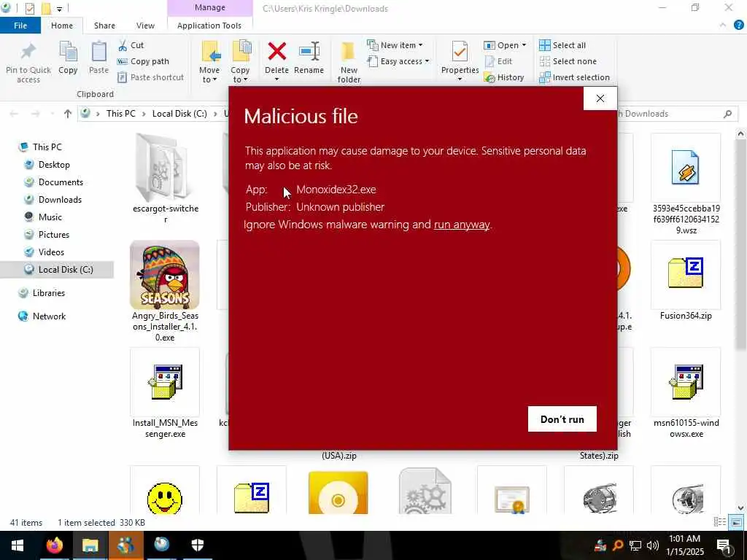Select the escargot-switcher file

(165, 179)
